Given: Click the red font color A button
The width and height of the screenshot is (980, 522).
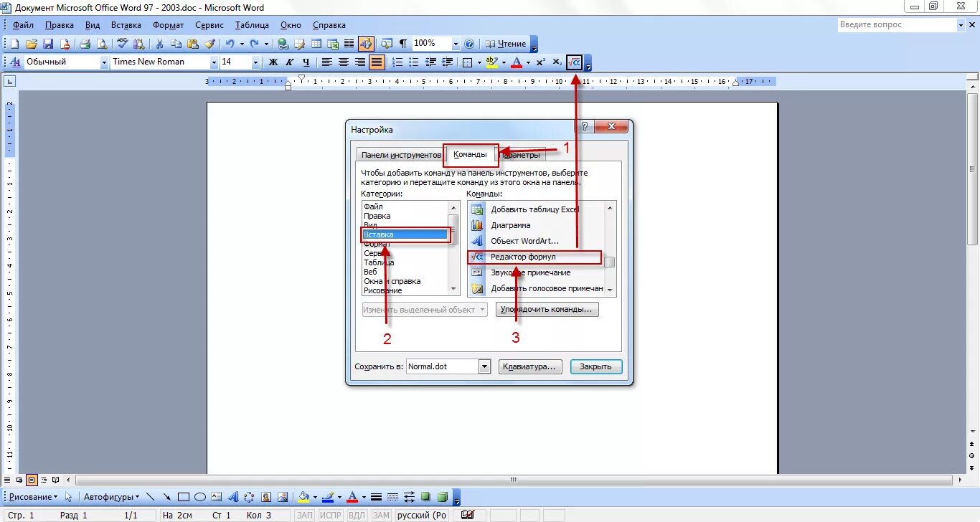Looking at the screenshot, I should tap(517, 62).
